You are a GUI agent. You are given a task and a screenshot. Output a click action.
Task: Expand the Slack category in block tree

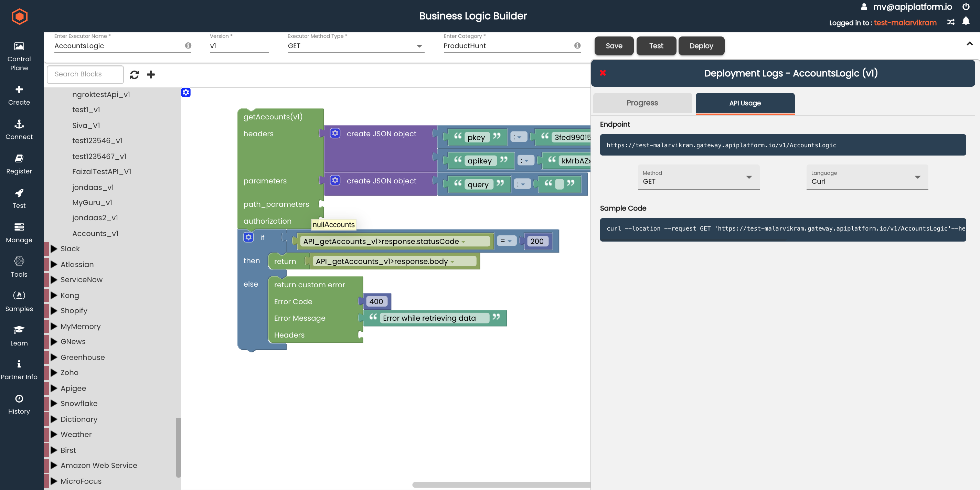click(x=54, y=249)
